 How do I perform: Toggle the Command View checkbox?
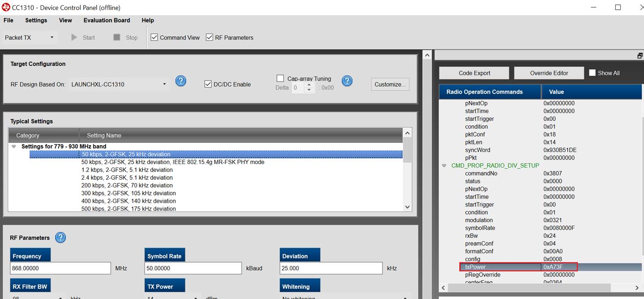tap(154, 37)
